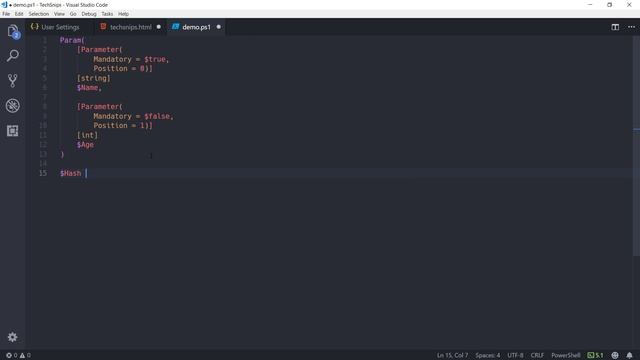Click Position = 0 on line 4
This screenshot has width=640, height=360.
pos(119,69)
